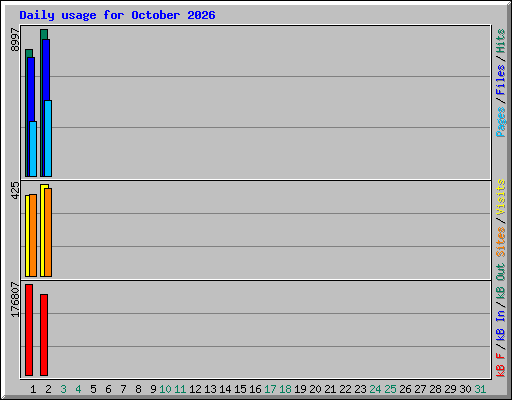512x400 pixels.
Task: Select the red kB bar for day 1
Action: point(29,330)
